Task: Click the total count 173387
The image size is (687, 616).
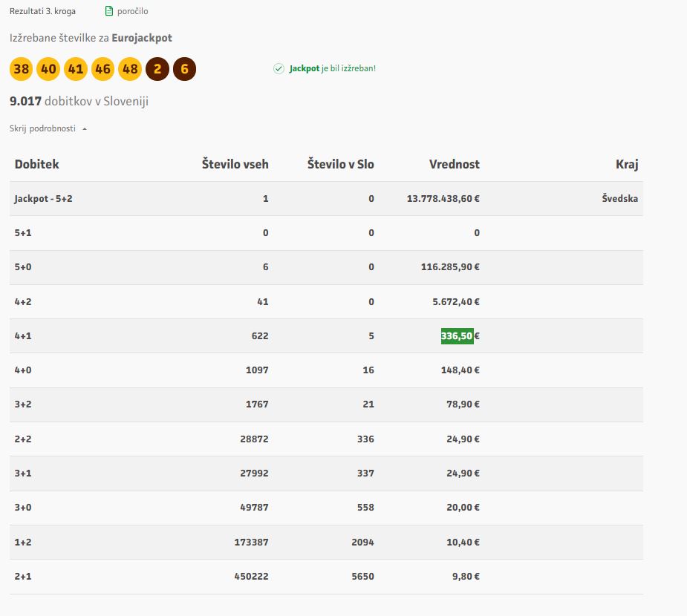Action: tap(251, 542)
